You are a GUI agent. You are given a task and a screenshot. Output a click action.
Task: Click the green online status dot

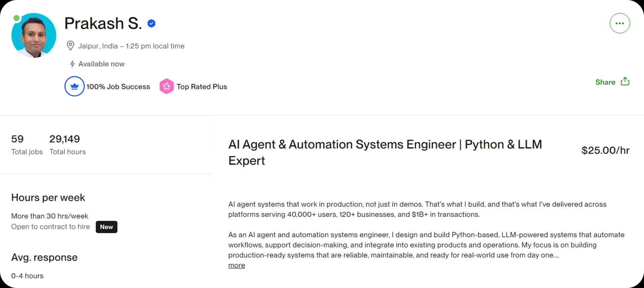click(x=16, y=18)
